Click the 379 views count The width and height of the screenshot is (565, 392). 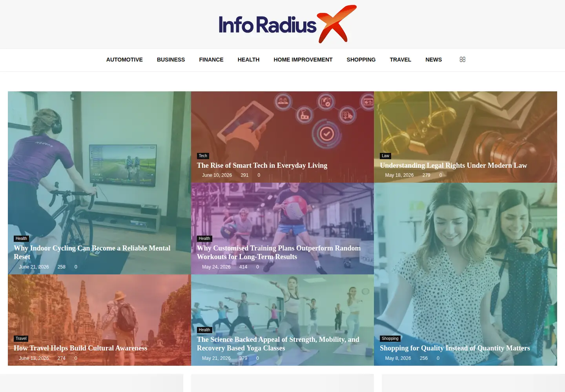tap(243, 358)
